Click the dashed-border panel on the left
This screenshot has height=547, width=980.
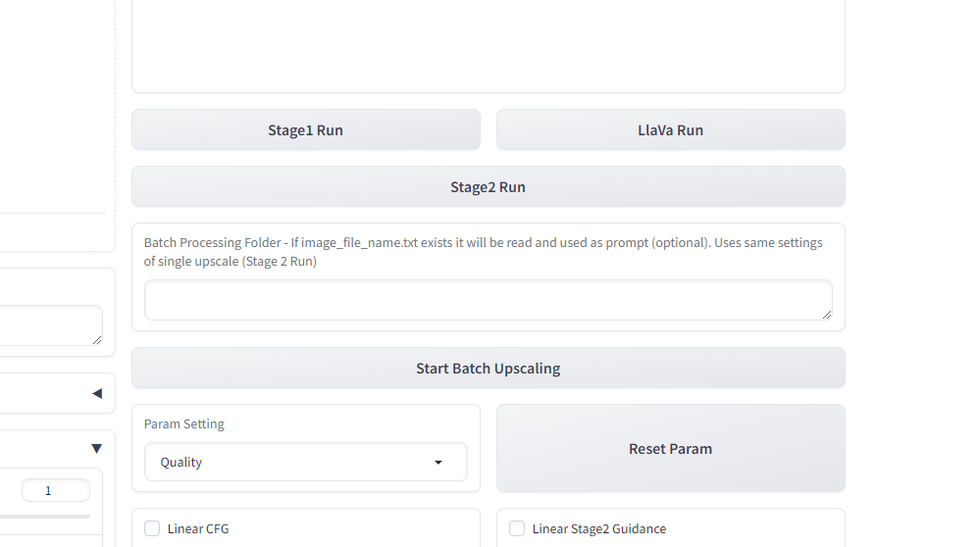[54, 118]
